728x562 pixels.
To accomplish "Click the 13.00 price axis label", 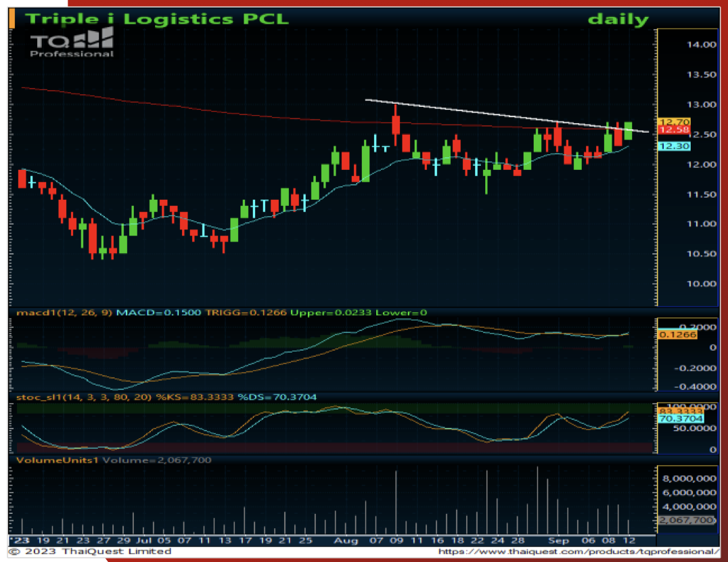I will pyautogui.click(x=702, y=104).
